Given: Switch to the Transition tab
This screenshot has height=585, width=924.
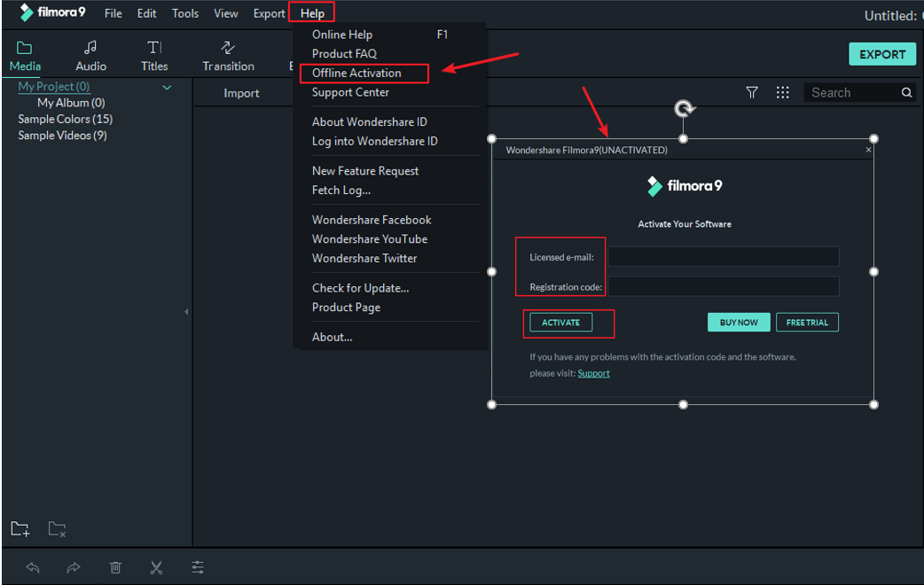Looking at the screenshot, I should click(228, 57).
